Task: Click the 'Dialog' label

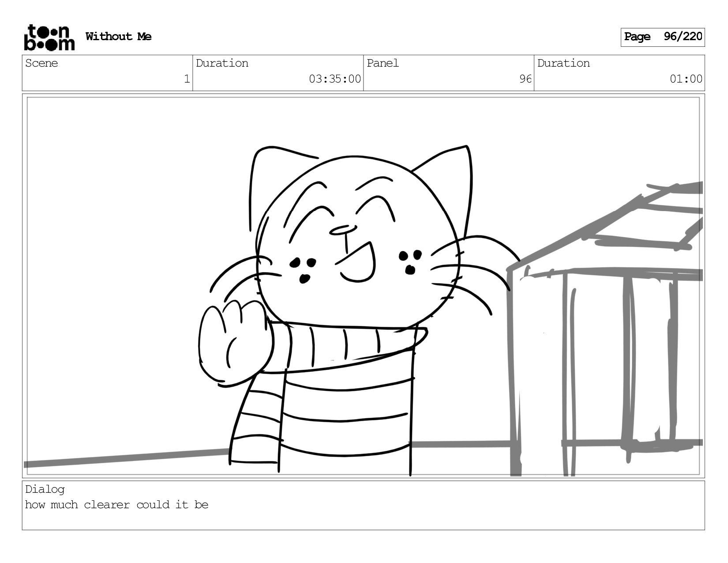Action: click(45, 489)
